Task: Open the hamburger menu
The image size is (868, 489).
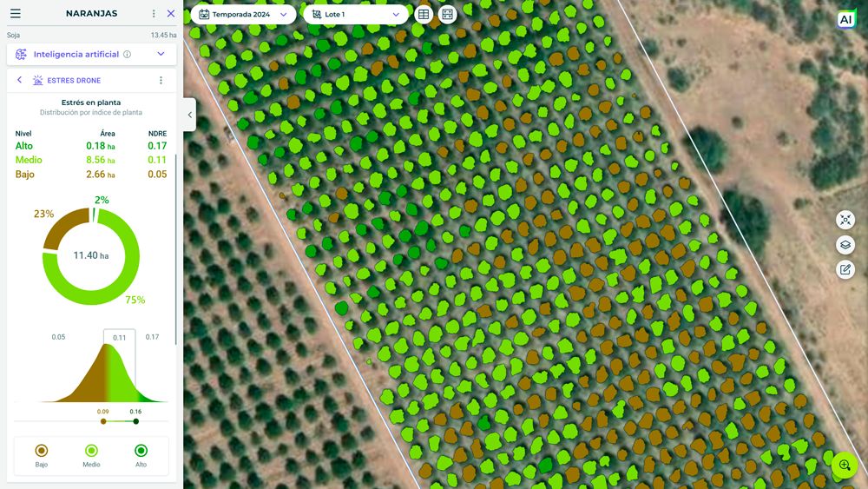Action: [x=15, y=14]
